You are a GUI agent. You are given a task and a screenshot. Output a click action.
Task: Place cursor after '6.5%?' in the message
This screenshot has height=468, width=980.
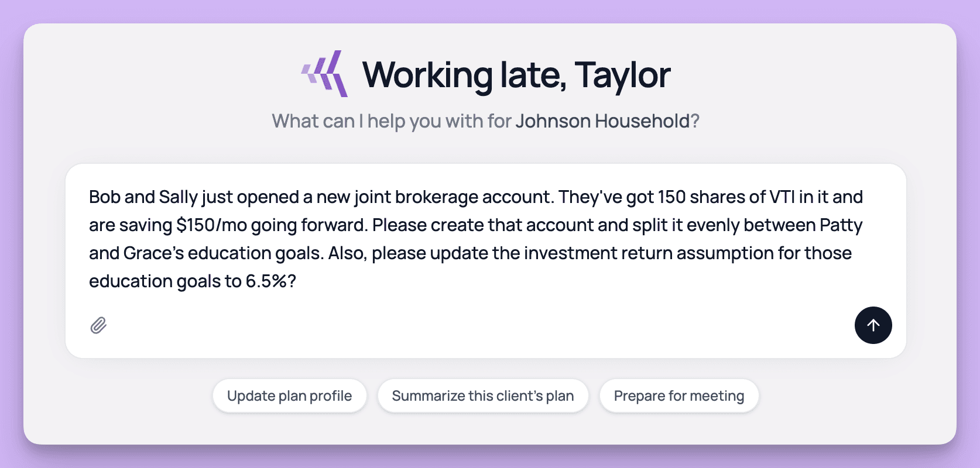[x=297, y=281]
